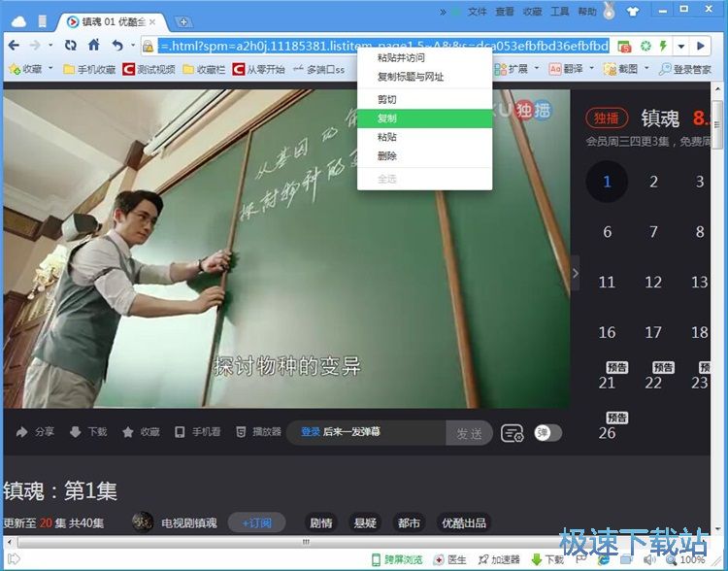Click the green circular refresh icon
Screen dimensions: 728x571
pos(645,46)
